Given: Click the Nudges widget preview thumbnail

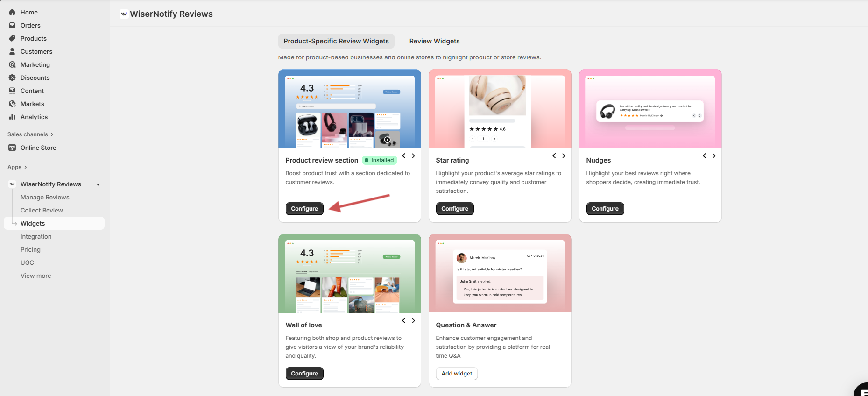Looking at the screenshot, I should [650, 109].
